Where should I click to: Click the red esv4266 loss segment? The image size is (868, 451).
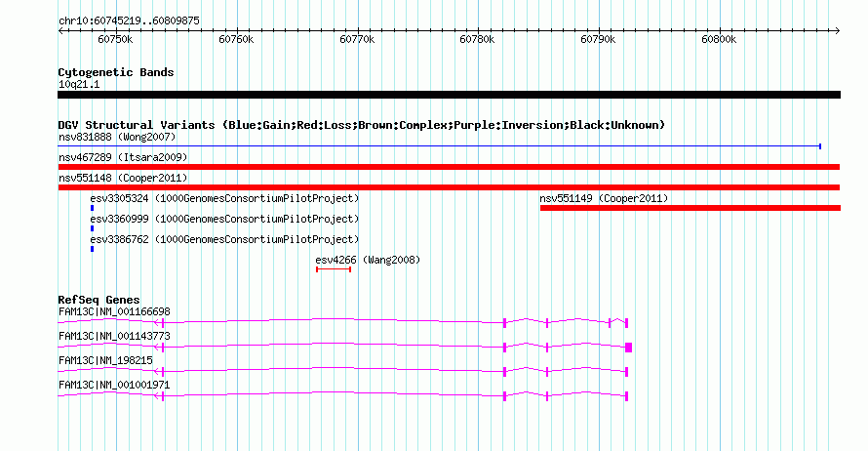coord(334,269)
